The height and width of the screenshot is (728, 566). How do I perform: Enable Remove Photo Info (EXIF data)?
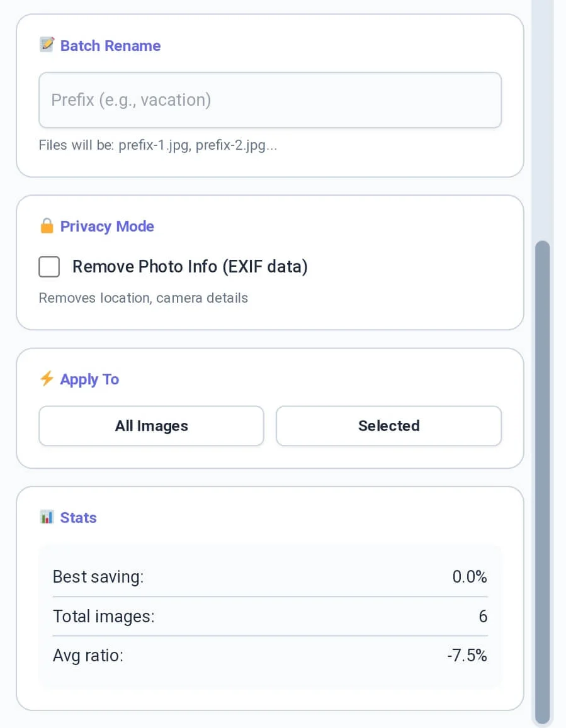pos(48,267)
